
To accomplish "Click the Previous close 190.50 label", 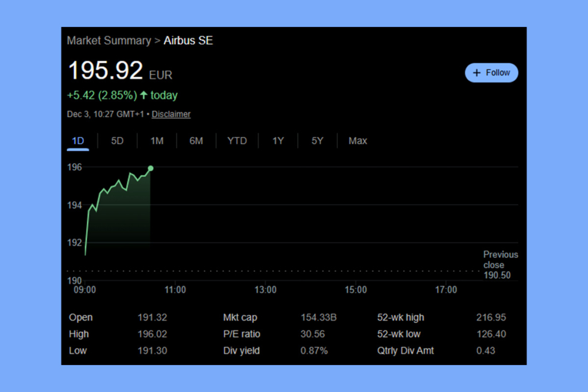I will 500,265.
